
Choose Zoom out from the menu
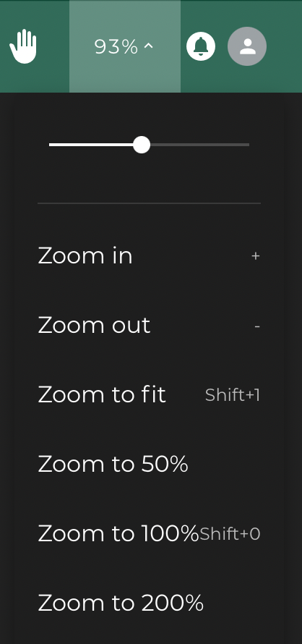coord(149,326)
